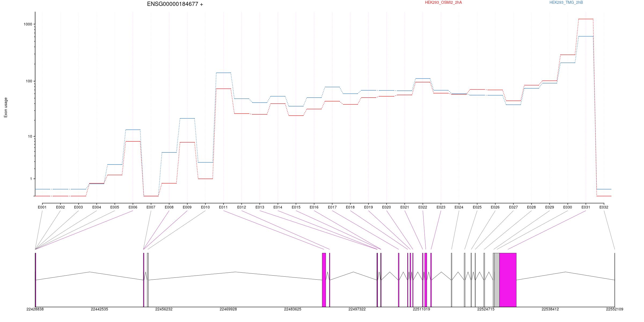Click the Exon usage axis title
Image resolution: width=644 pixels, height=322 pixels.
point(6,107)
